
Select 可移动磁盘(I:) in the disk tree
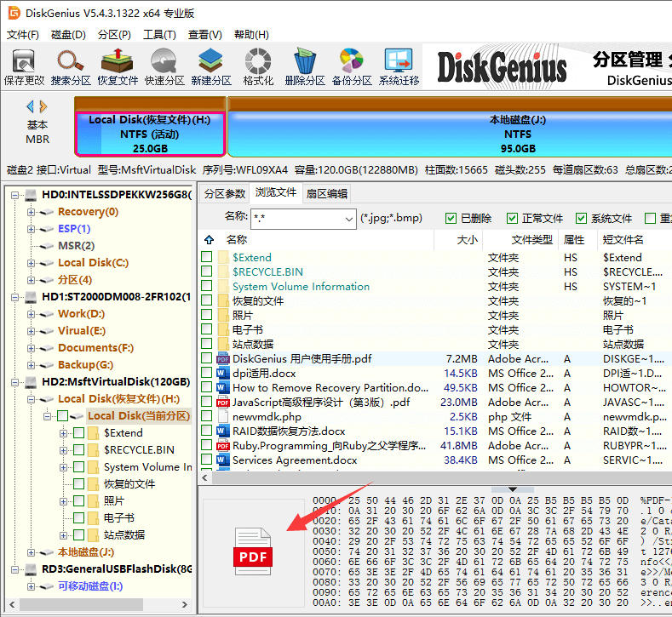click(x=90, y=586)
